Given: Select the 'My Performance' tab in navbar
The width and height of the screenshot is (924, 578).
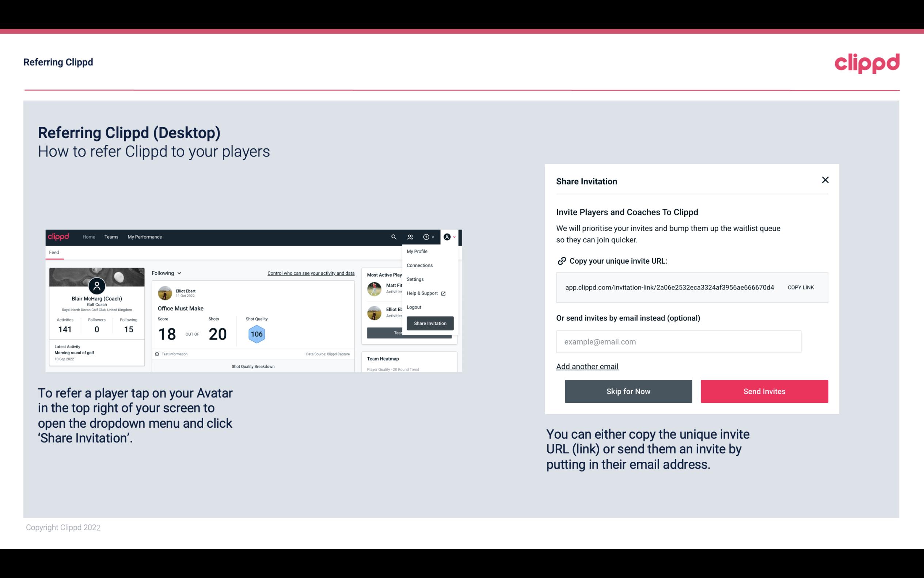Looking at the screenshot, I should 145,237.
